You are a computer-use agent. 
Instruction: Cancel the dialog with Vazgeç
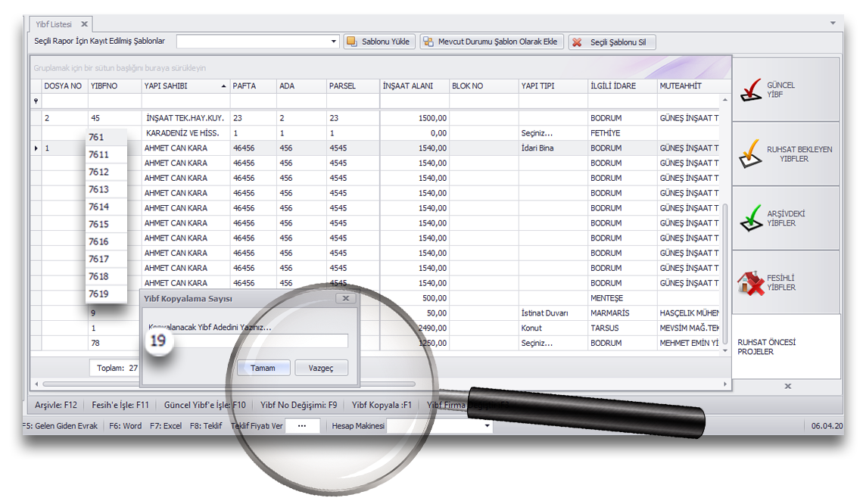(321, 368)
